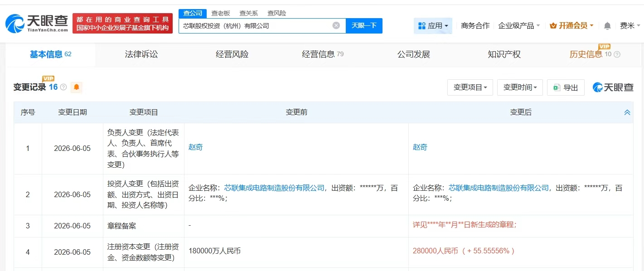Image resolution: width=644 pixels, height=271 pixels.
Task: Click the 天眼一下 search button
Action: click(x=364, y=26)
